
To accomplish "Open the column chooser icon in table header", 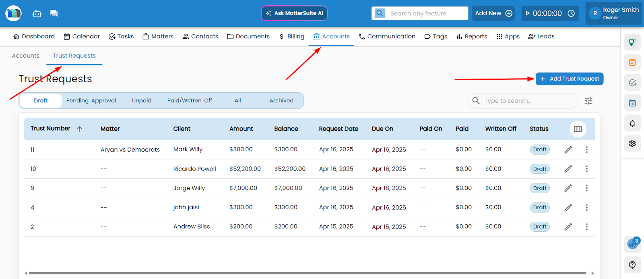I will pyautogui.click(x=578, y=129).
